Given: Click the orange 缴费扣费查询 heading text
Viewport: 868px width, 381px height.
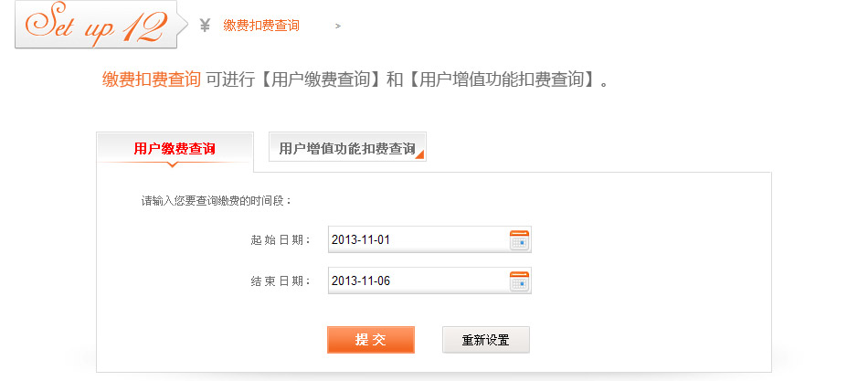Looking at the screenshot, I should click(x=151, y=79).
